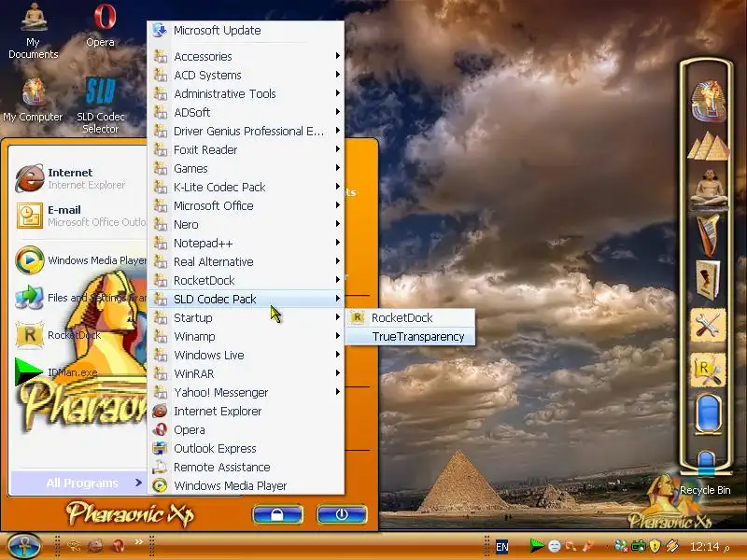Click the 12:14 taskbar clock
Image resolution: width=747 pixels, height=560 pixels.
(x=704, y=547)
